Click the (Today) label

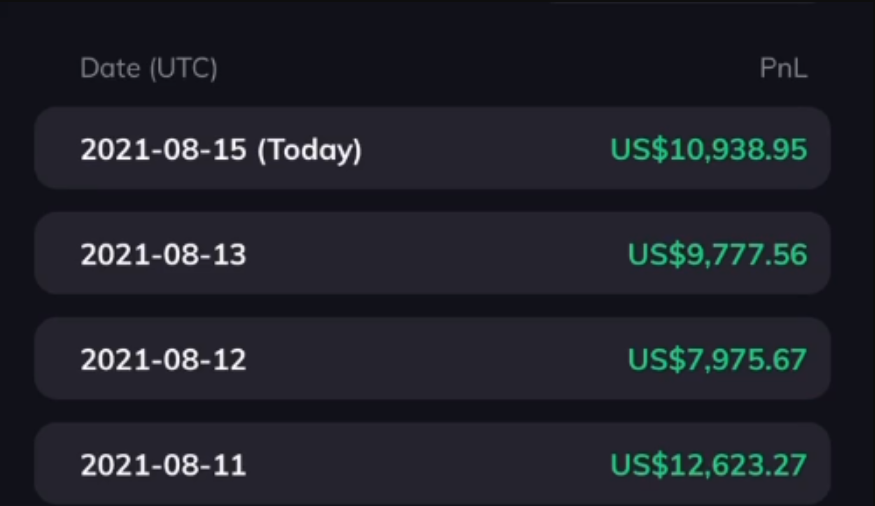309,150
